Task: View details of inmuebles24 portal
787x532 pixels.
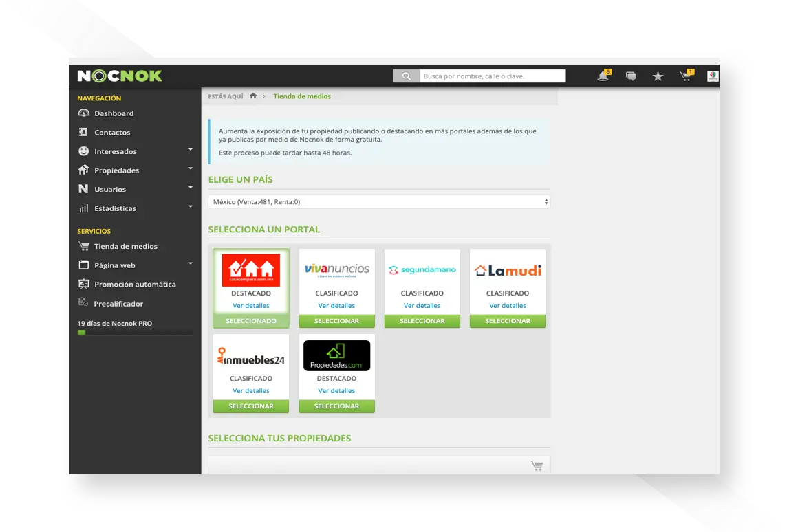Action: click(x=251, y=390)
